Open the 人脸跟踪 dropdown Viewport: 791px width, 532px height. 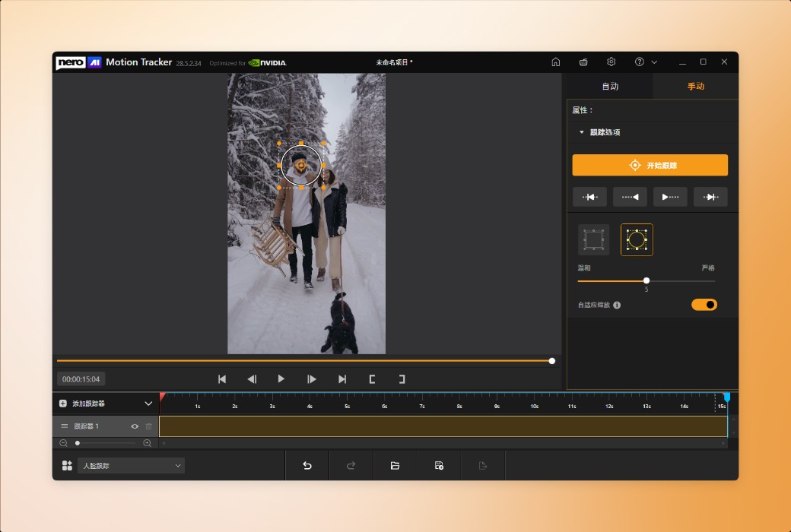coord(132,465)
